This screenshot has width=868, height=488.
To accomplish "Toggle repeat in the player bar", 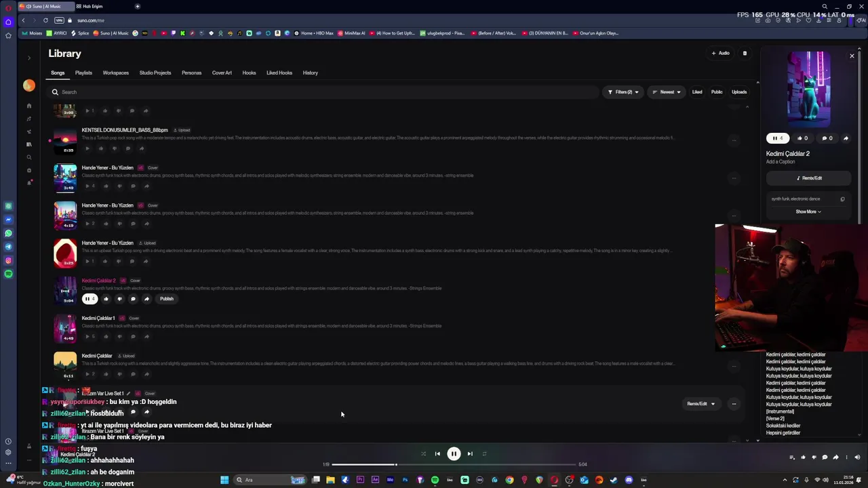I will click(484, 453).
